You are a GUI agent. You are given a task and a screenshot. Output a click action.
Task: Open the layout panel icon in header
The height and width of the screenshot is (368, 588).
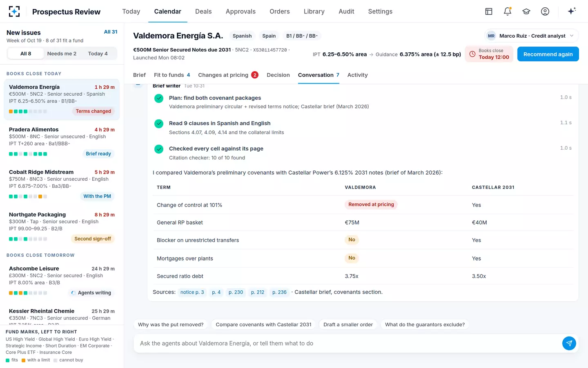[x=489, y=11]
